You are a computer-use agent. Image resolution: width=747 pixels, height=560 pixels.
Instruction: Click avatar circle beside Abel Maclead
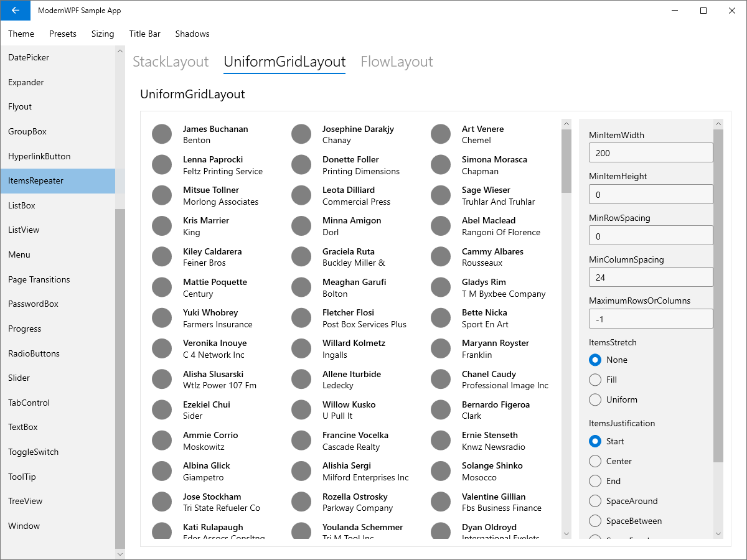pyautogui.click(x=441, y=226)
